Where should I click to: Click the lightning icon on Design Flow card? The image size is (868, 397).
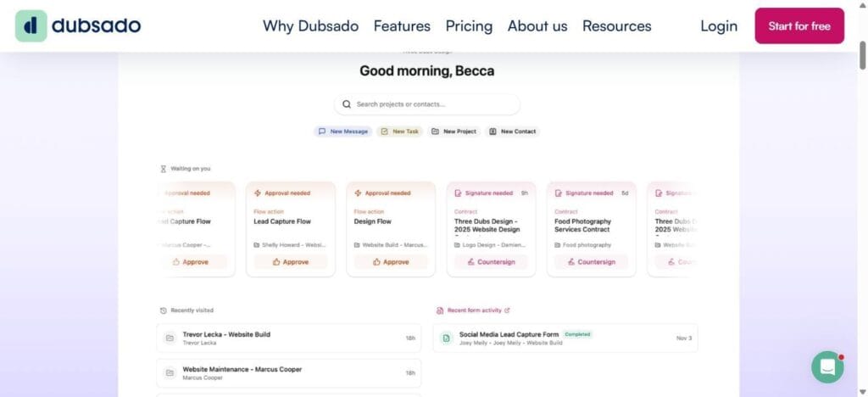click(358, 193)
